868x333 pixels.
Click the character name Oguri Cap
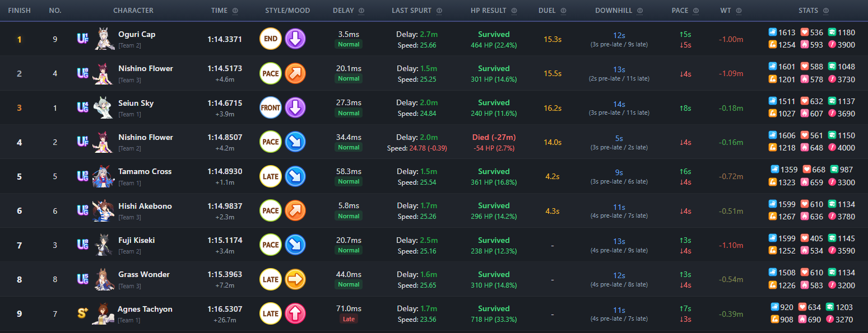(137, 34)
